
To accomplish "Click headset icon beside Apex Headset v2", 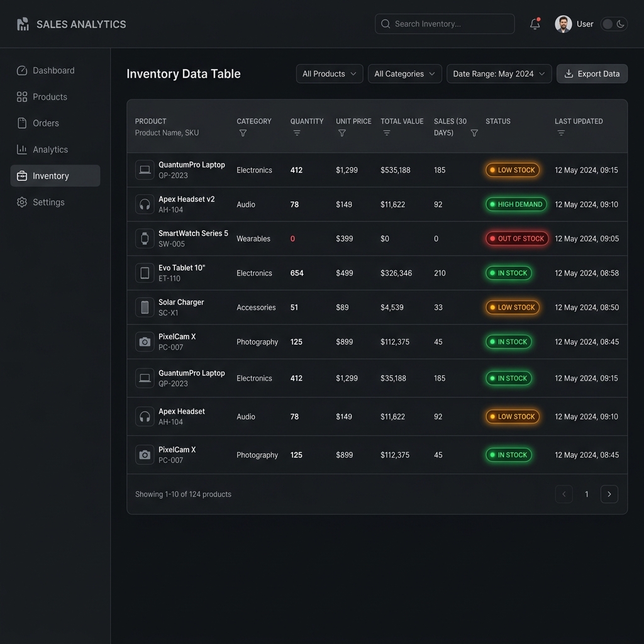I will tap(145, 204).
